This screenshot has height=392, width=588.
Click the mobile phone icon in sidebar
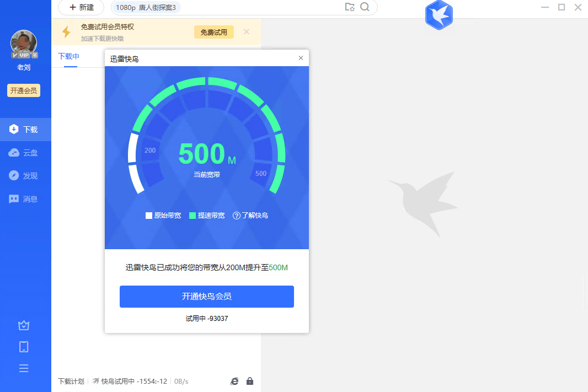[24, 347]
